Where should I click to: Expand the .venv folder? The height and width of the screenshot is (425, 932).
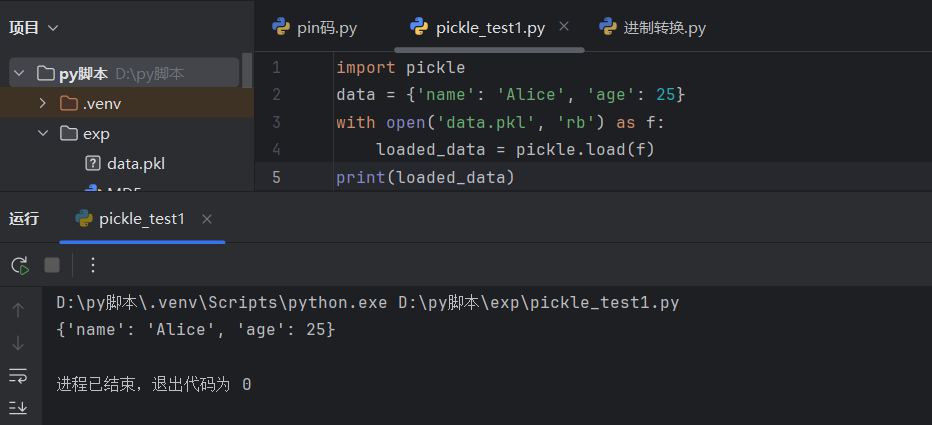coord(42,103)
